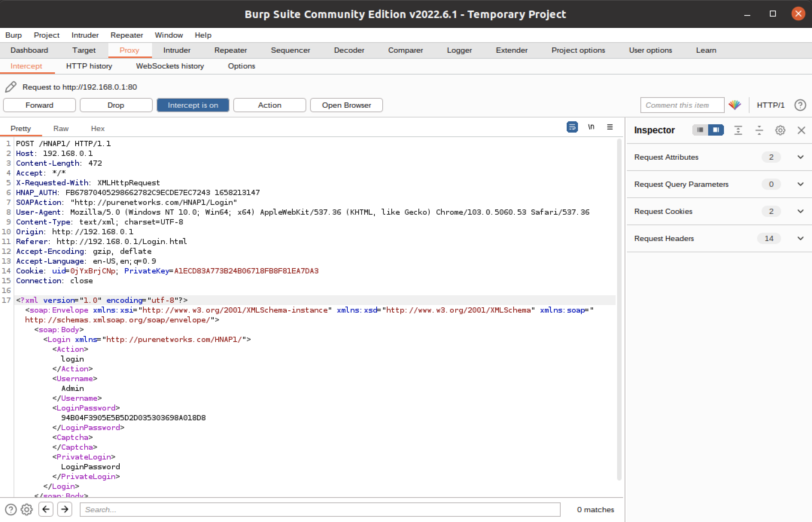
Task: Click the SOAPAction header line
Action: 126,202
